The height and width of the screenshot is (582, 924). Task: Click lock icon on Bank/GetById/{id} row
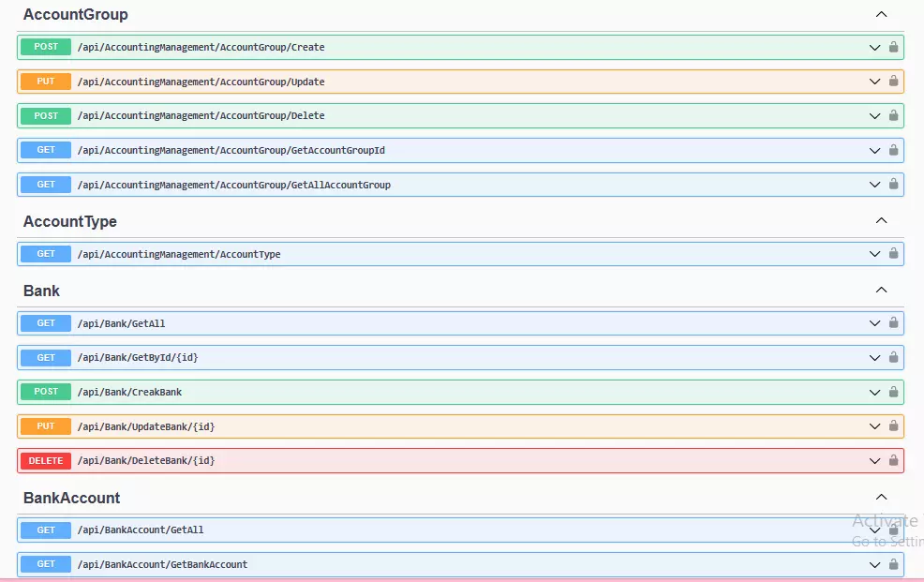tap(893, 357)
